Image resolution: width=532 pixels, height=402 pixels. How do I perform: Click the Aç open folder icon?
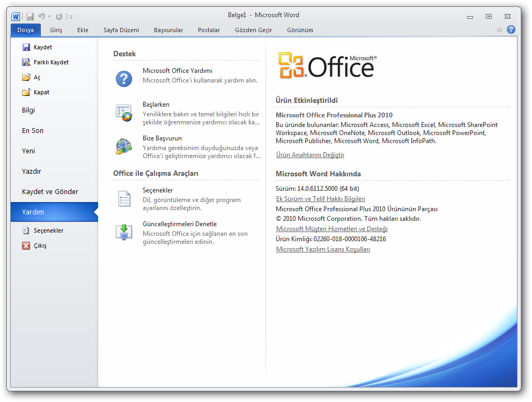pyautogui.click(x=26, y=77)
